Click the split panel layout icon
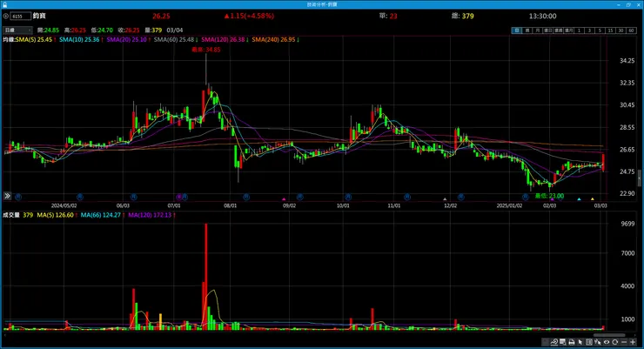This screenshot has width=644, height=349. coord(589,342)
